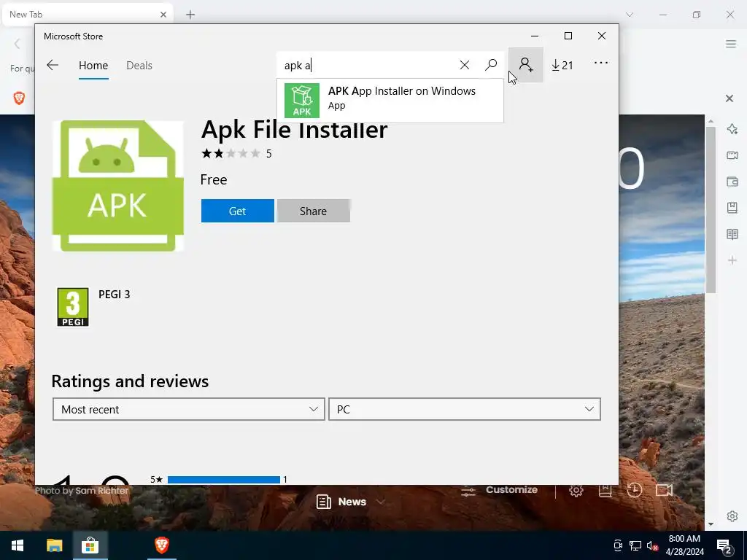Click the network tray icon

point(635,545)
